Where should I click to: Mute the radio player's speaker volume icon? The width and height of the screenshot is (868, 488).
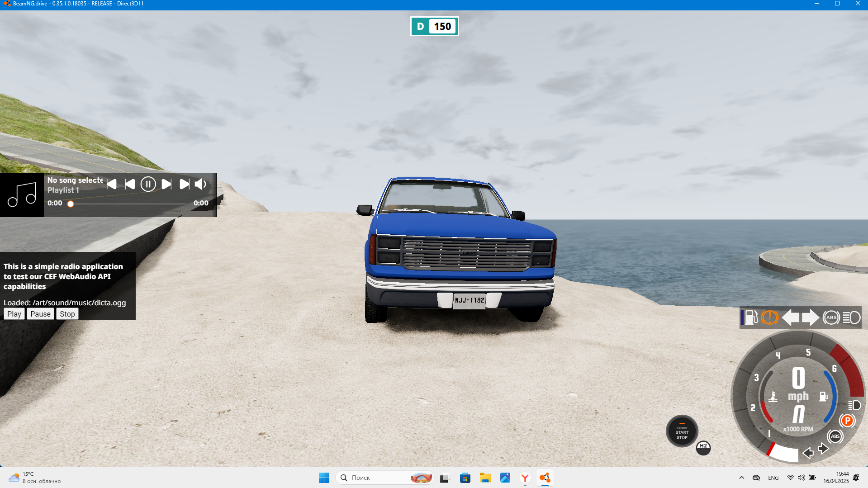pyautogui.click(x=200, y=184)
